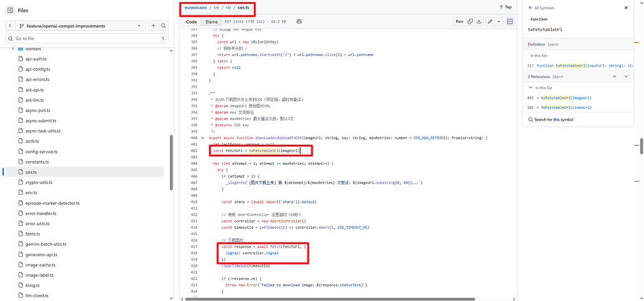The width and height of the screenshot is (644, 301).
Task: Open fonts.ts file
Action: pos(32,234)
